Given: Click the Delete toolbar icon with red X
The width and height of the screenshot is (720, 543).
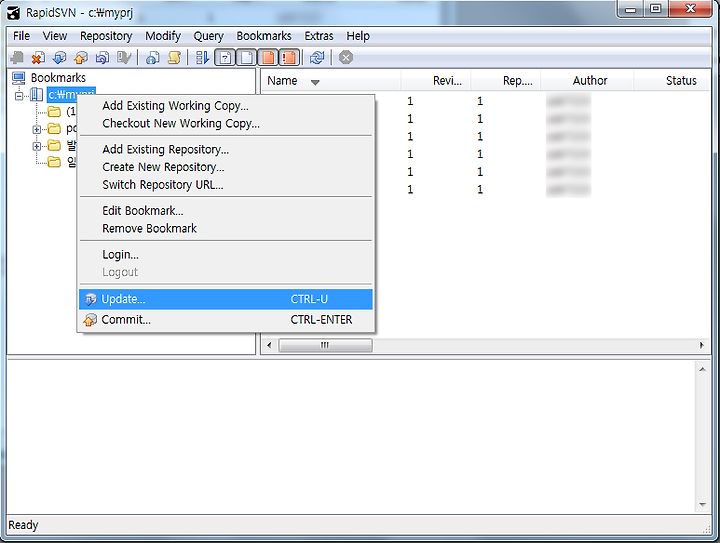Looking at the screenshot, I should pyautogui.click(x=38, y=58).
